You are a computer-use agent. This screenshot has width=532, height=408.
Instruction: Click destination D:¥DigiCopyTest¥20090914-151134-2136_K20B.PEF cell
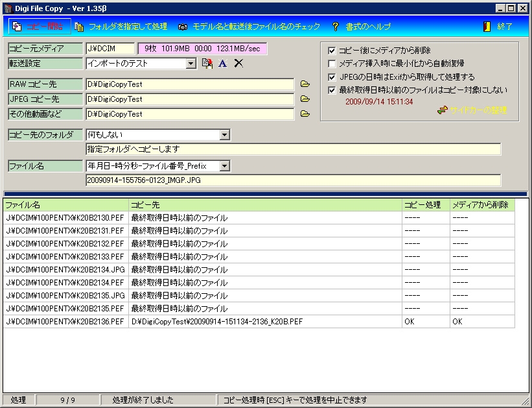pyautogui.click(x=265, y=321)
